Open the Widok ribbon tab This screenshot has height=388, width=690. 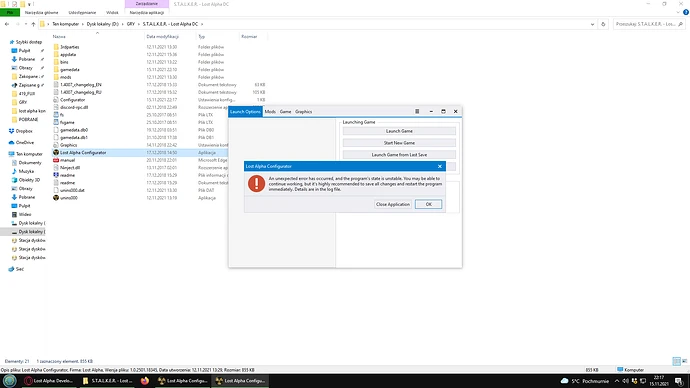(112, 12)
